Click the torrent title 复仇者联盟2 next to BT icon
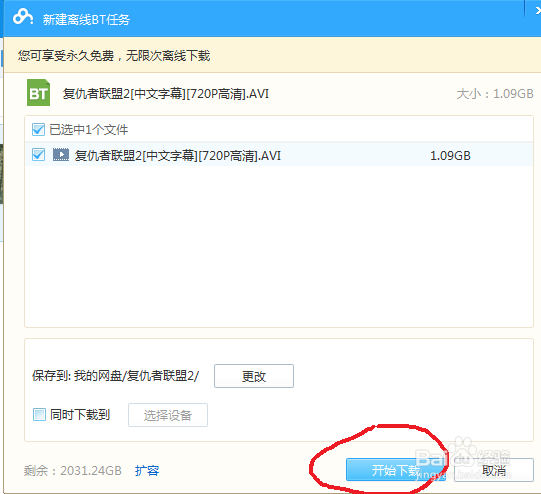 [166, 93]
